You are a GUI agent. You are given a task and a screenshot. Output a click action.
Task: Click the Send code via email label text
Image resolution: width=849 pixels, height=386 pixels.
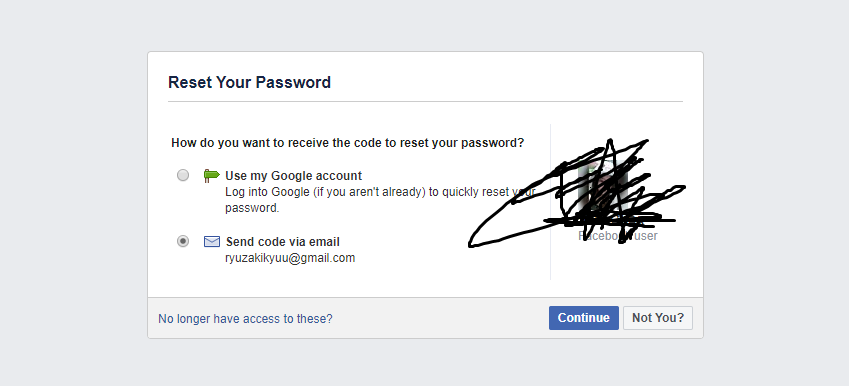[283, 241]
